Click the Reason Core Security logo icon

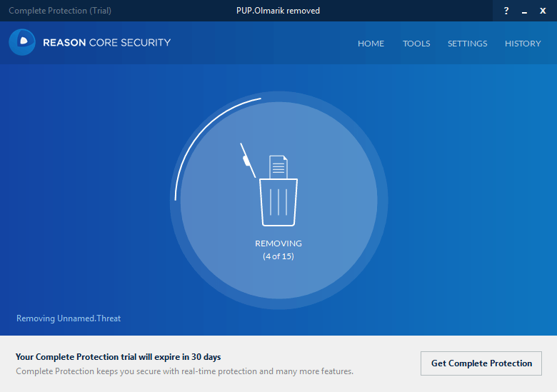22,42
